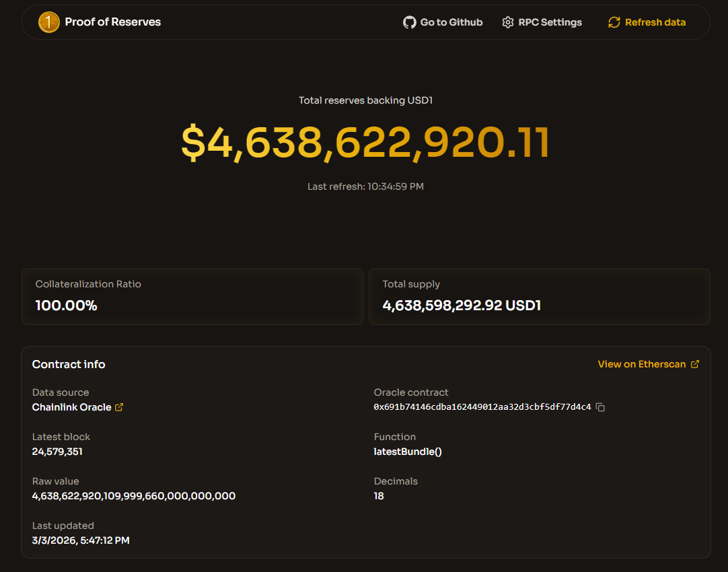Click the GitHub octocat icon
The height and width of the screenshot is (572, 728).
tap(409, 22)
